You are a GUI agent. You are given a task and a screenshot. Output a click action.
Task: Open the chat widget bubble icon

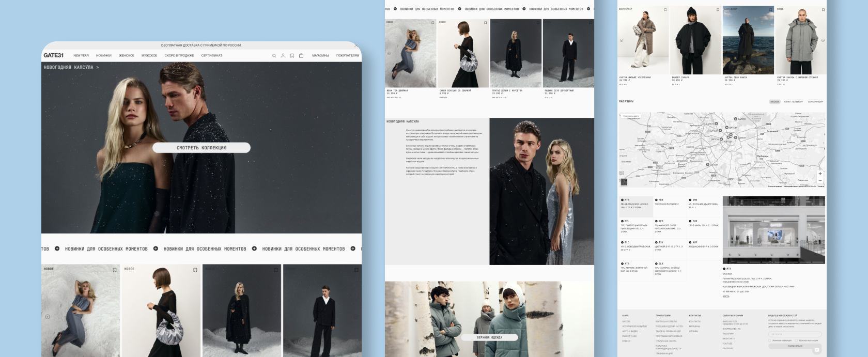(817, 350)
